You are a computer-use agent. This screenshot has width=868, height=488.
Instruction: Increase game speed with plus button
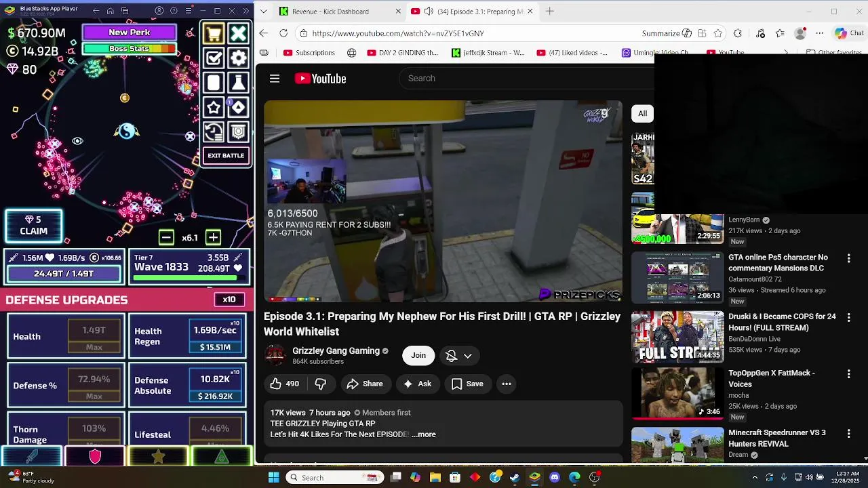[x=213, y=237]
